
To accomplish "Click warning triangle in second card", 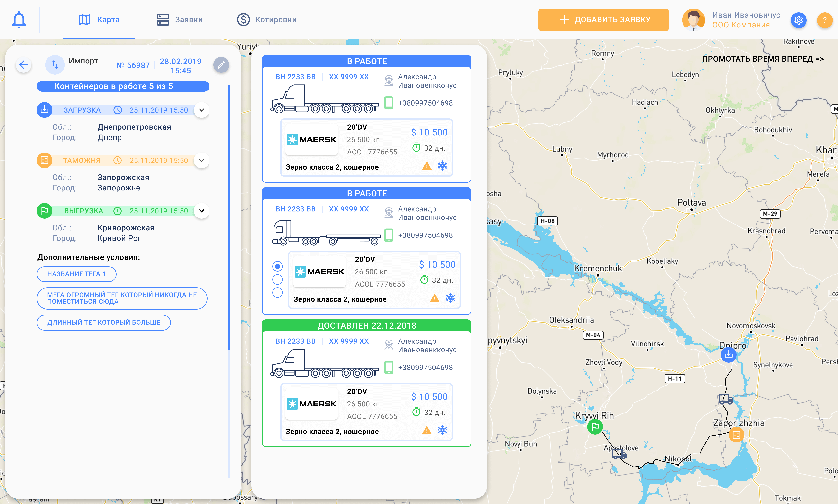I will (x=434, y=298).
